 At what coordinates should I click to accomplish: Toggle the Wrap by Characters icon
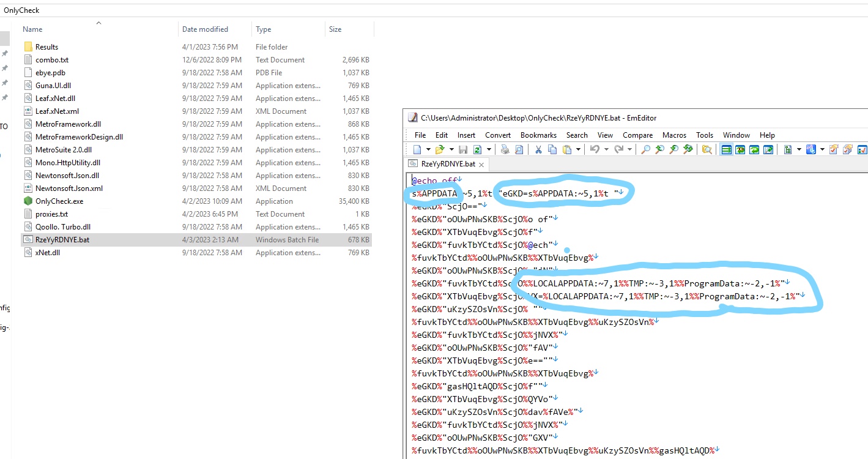740,149
